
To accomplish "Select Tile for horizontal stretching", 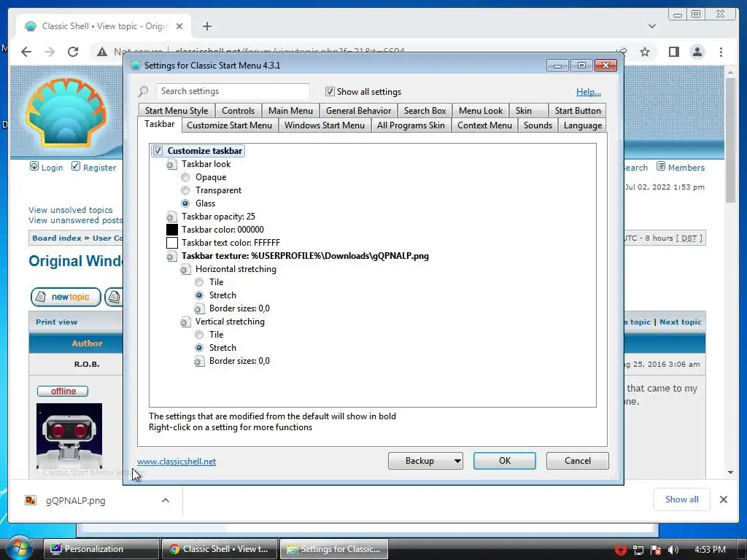I will click(199, 282).
